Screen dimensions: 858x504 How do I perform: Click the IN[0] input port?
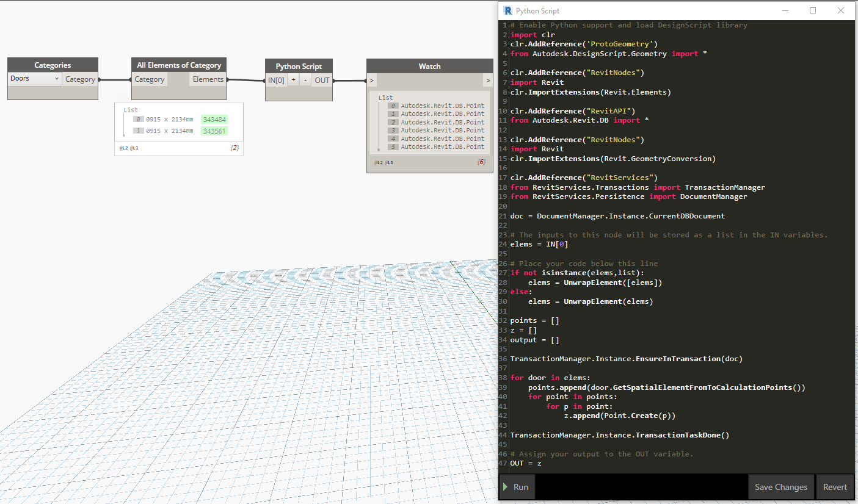tap(276, 80)
